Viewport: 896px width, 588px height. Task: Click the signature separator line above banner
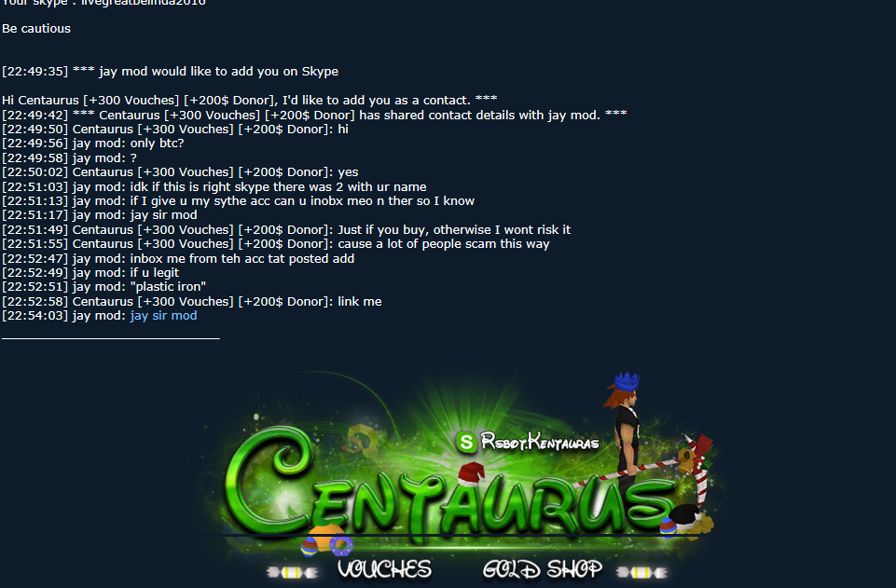click(x=110, y=338)
